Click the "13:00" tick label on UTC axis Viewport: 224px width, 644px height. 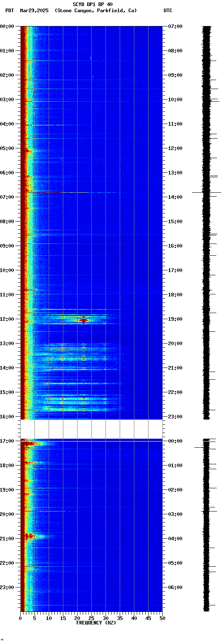175,173
